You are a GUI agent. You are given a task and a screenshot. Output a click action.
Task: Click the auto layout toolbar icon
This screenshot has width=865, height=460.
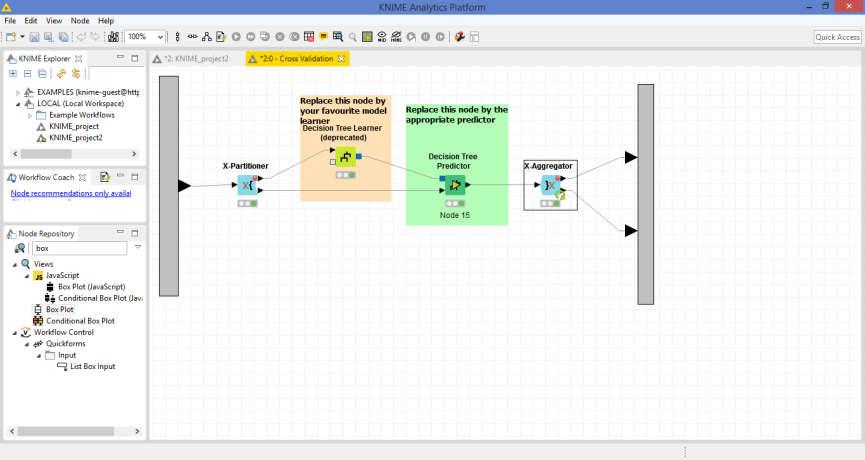point(207,37)
